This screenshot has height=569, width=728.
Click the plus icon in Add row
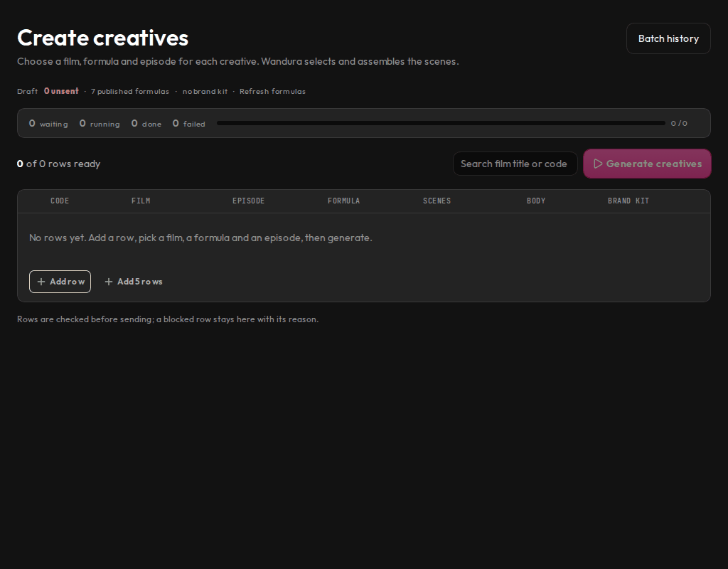pos(41,282)
